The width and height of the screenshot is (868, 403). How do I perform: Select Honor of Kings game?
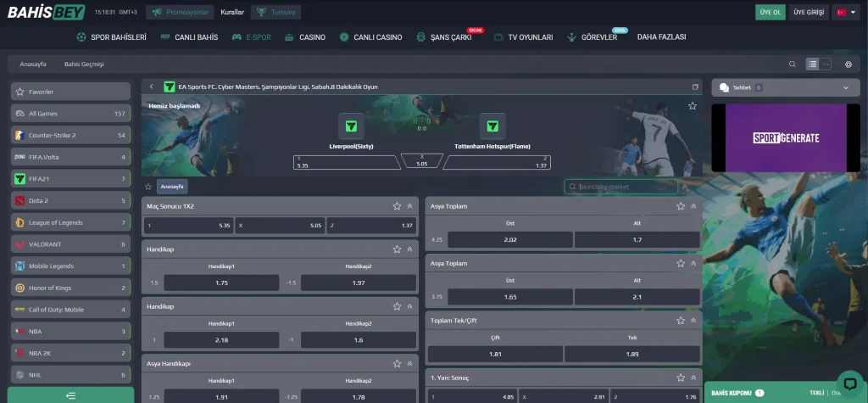(x=71, y=288)
